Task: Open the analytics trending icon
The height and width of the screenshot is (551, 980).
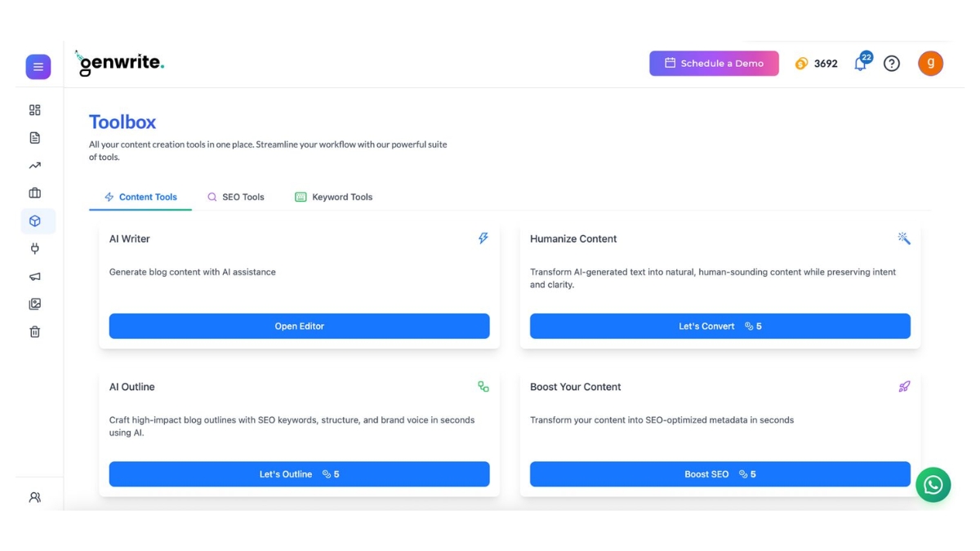Action: (34, 165)
